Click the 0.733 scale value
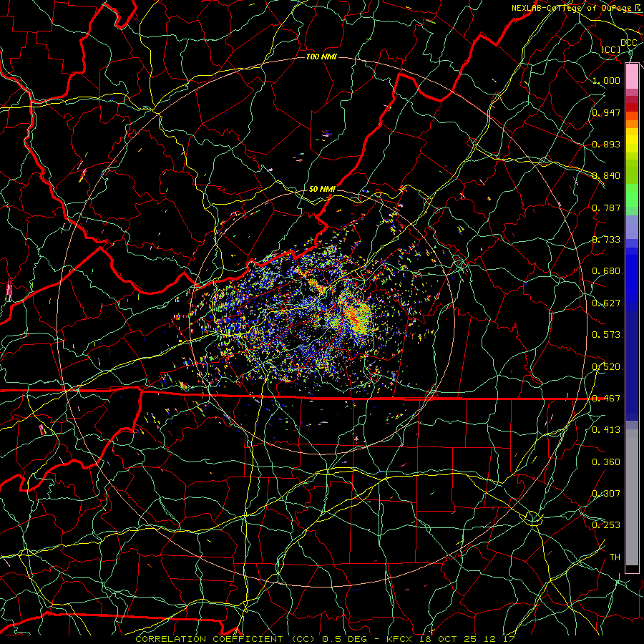Image resolution: width=644 pixels, height=644 pixels. click(x=606, y=240)
